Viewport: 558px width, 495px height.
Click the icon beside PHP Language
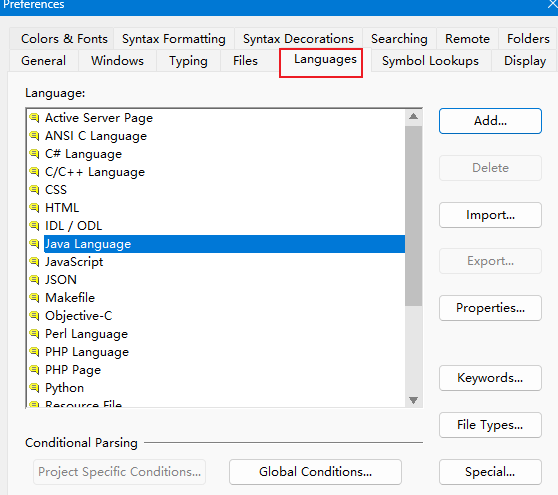point(34,352)
